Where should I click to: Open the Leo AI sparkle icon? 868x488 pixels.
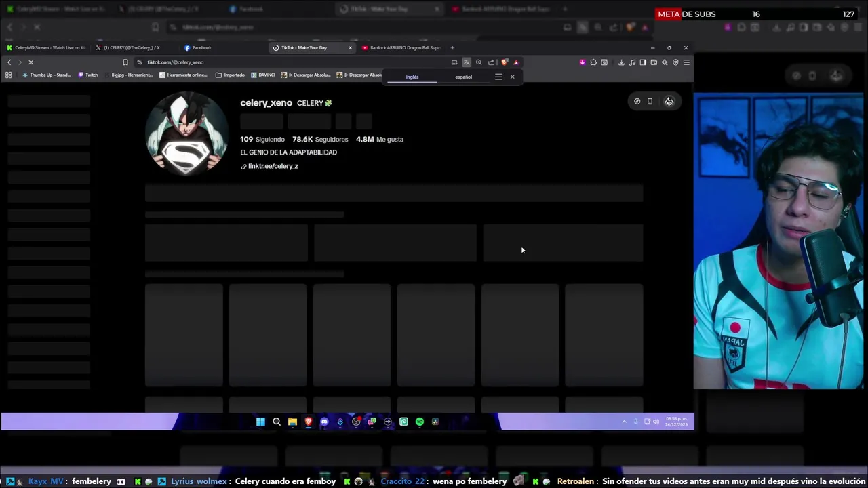pos(665,62)
